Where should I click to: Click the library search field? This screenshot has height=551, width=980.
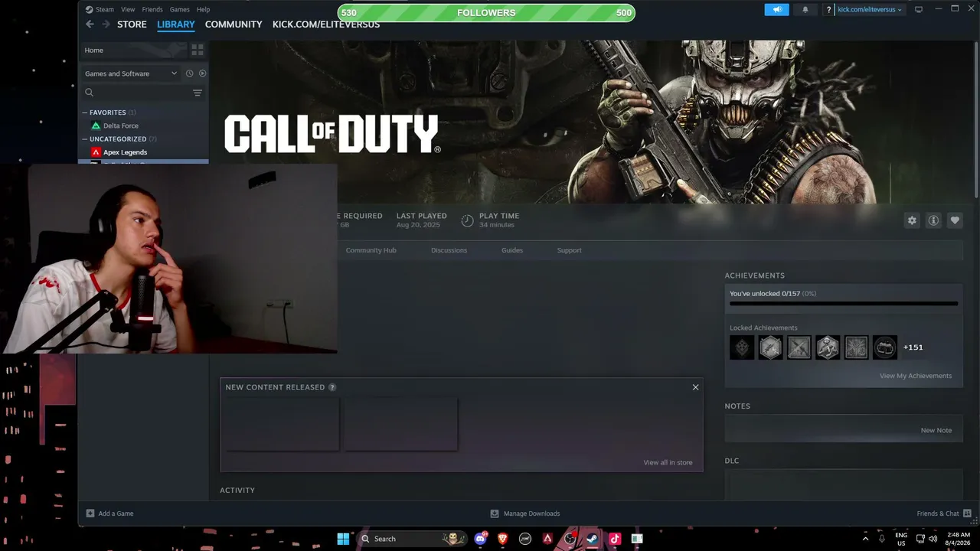pyautogui.click(x=136, y=93)
